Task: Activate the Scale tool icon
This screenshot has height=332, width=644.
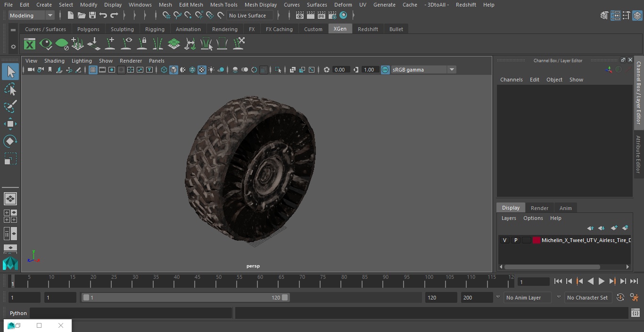Action: pyautogui.click(x=10, y=159)
